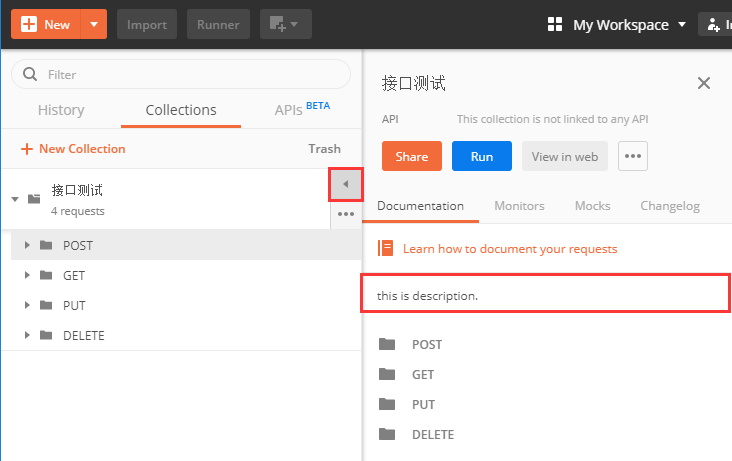Screen dimensions: 732x461
Task: Select the 接口测试 collection name
Action: 77,190
